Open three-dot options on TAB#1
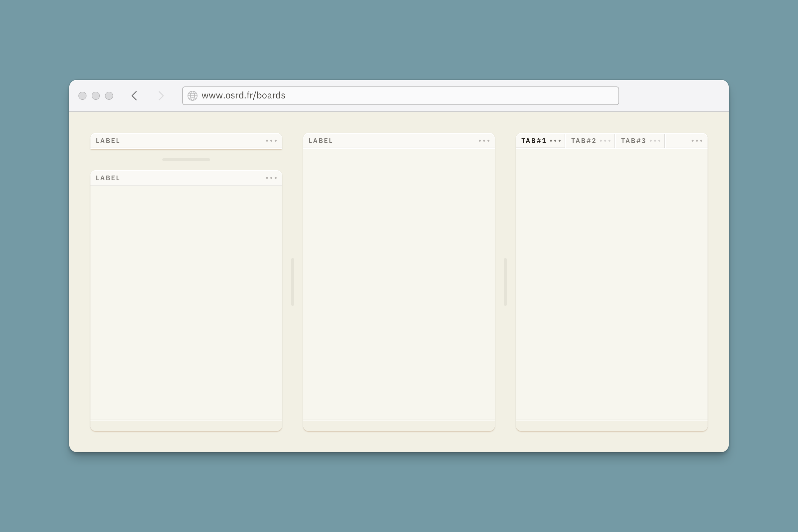Viewport: 798px width, 532px height. pos(555,141)
